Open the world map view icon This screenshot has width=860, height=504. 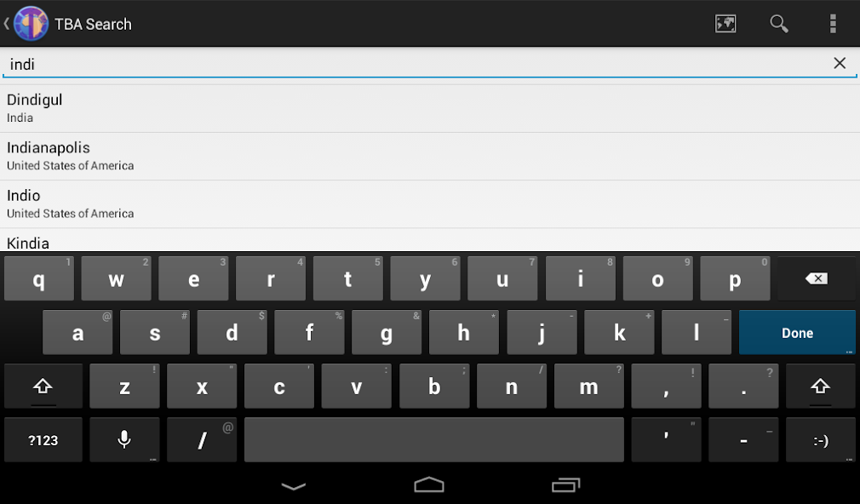(725, 24)
